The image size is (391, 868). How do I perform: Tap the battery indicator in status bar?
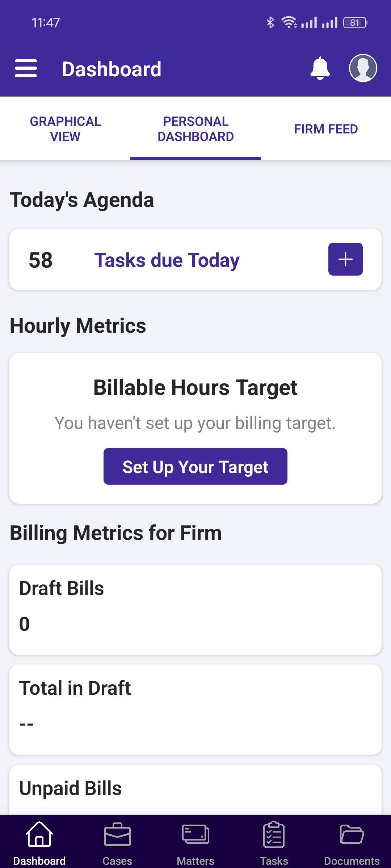click(x=355, y=23)
